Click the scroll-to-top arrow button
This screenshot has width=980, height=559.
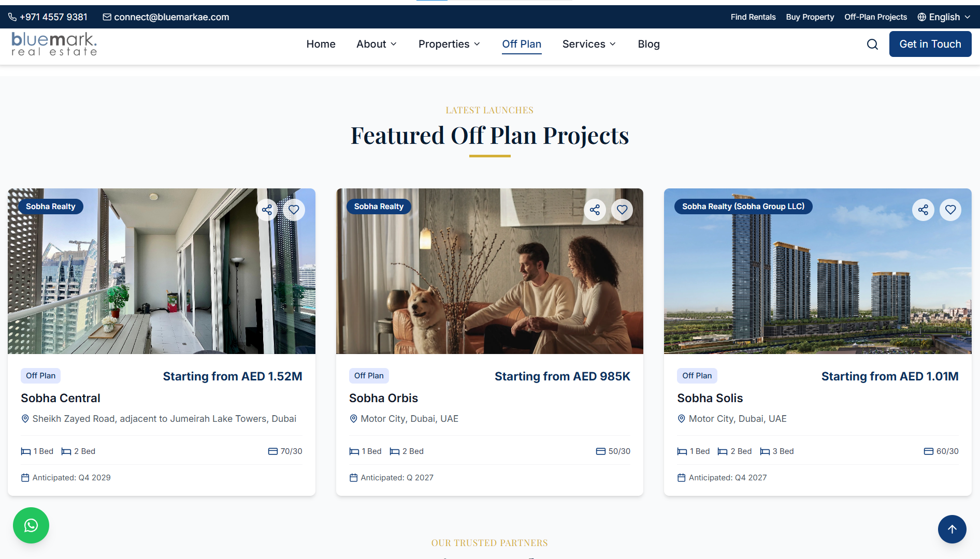[952, 529]
